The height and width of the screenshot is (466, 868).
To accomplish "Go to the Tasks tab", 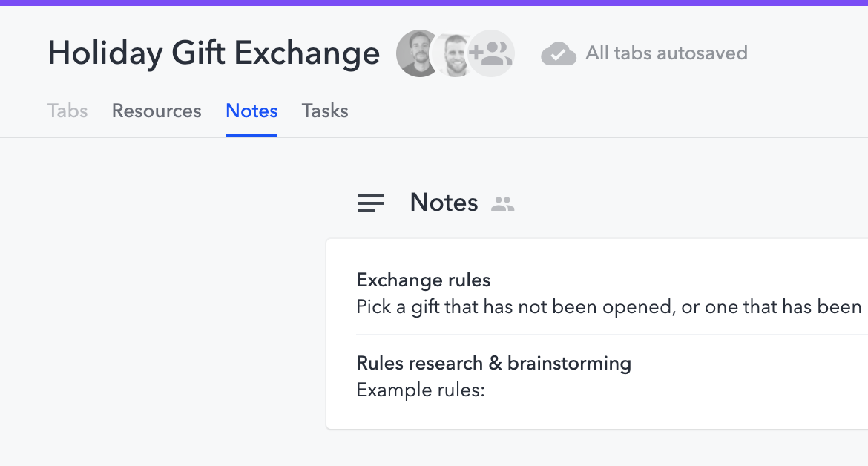I will pos(325,111).
